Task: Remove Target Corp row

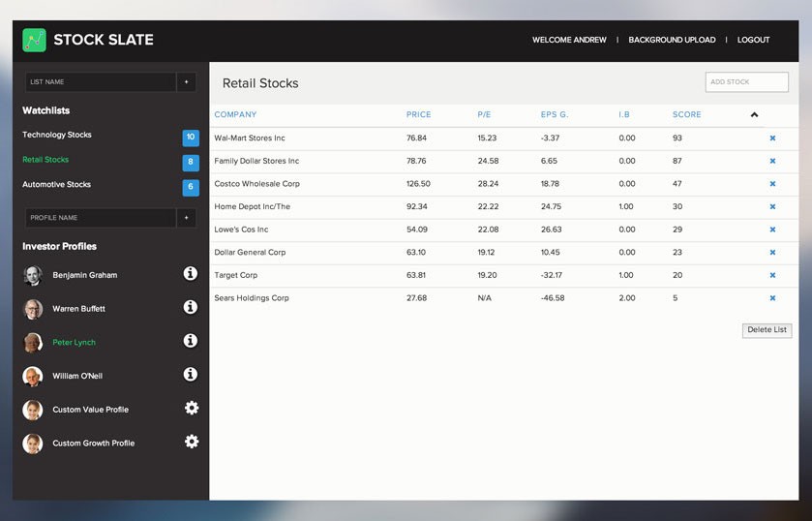Action: (772, 275)
